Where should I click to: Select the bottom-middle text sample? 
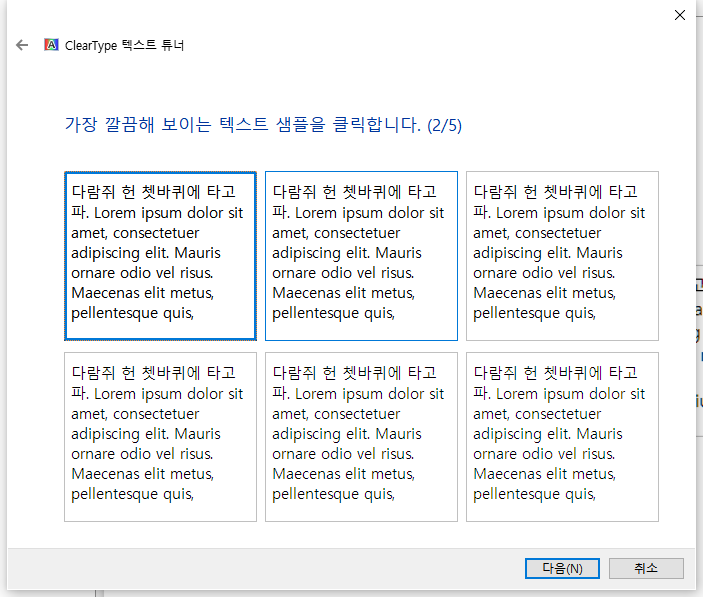[361, 437]
